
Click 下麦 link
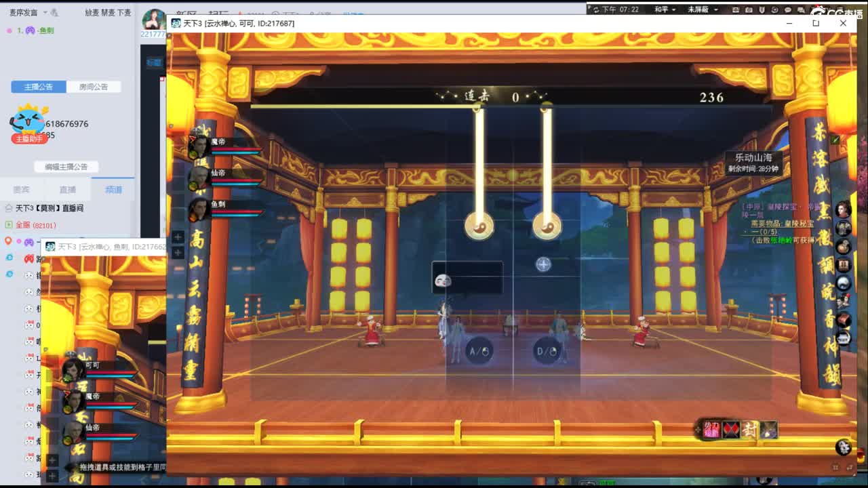click(x=124, y=12)
